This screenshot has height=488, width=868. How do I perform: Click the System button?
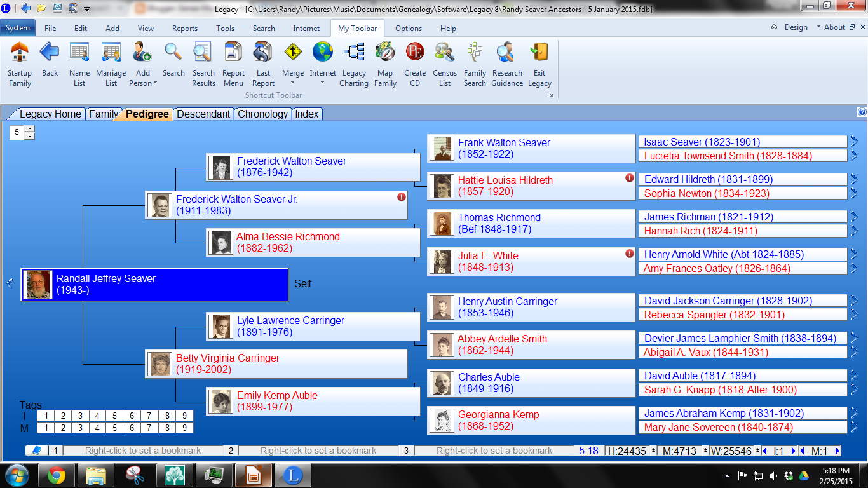18,28
